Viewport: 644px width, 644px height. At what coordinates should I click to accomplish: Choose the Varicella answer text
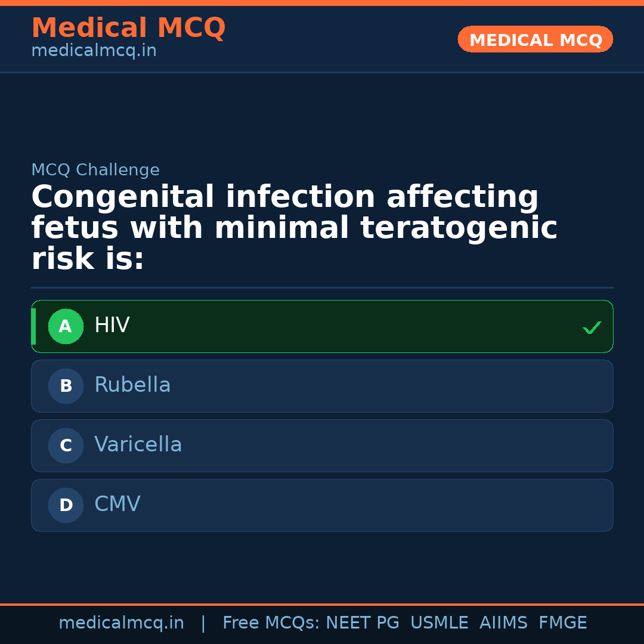coord(138,445)
